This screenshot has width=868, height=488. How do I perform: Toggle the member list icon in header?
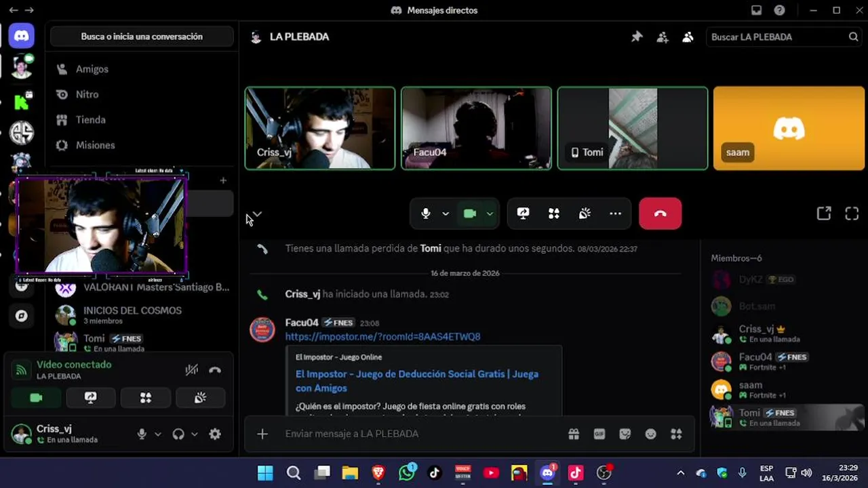coord(688,37)
